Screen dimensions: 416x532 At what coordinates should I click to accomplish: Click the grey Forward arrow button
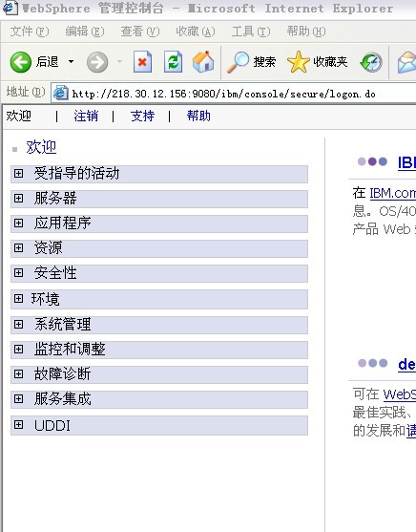coord(97,62)
